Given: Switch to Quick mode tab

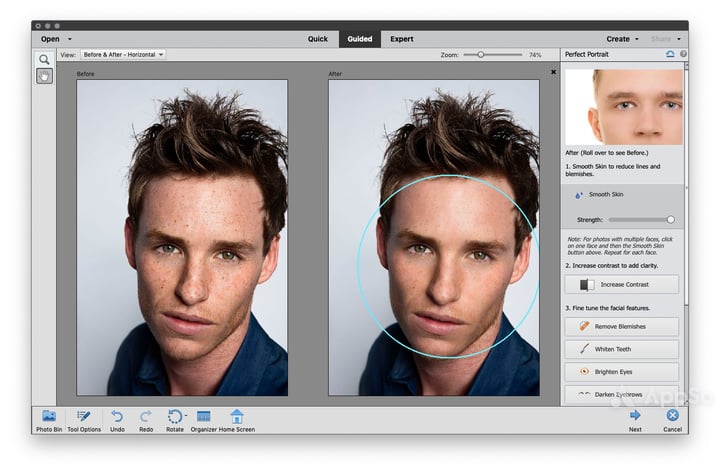Looking at the screenshot, I should pyautogui.click(x=318, y=39).
